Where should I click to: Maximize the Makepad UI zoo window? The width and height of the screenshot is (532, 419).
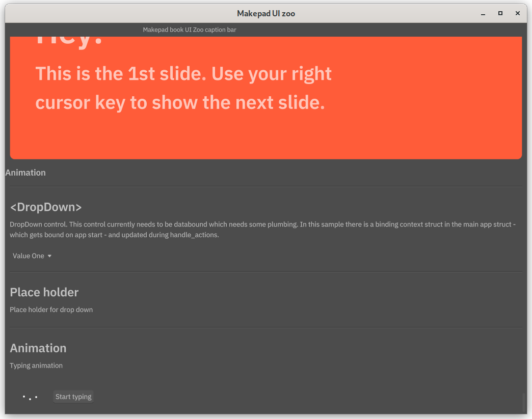tap(500, 14)
